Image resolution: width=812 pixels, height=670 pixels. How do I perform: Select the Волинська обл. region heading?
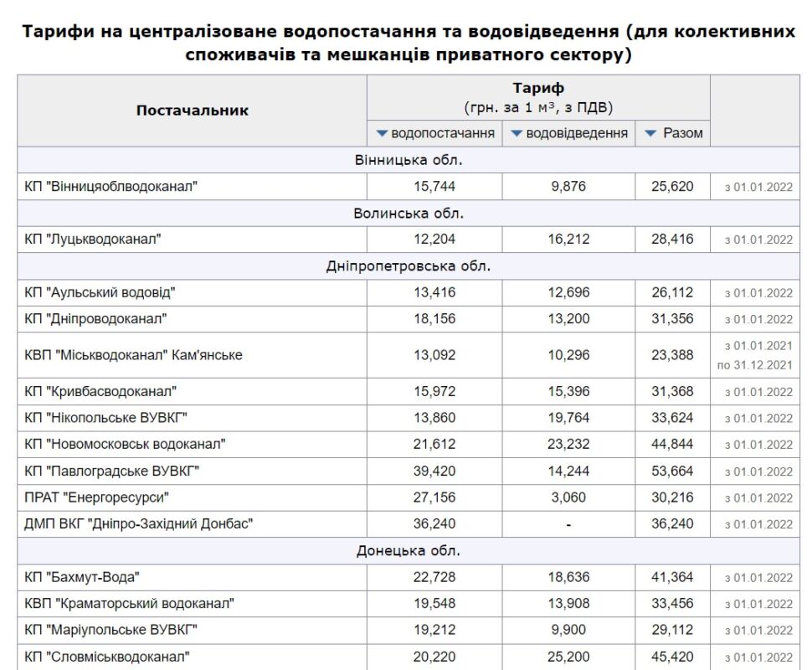coord(408,213)
